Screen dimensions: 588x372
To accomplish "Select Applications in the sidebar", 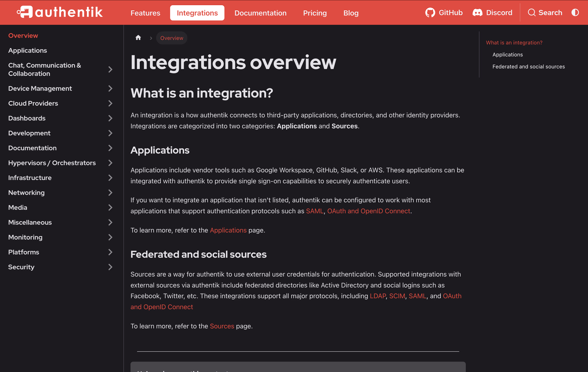I will coord(28,50).
